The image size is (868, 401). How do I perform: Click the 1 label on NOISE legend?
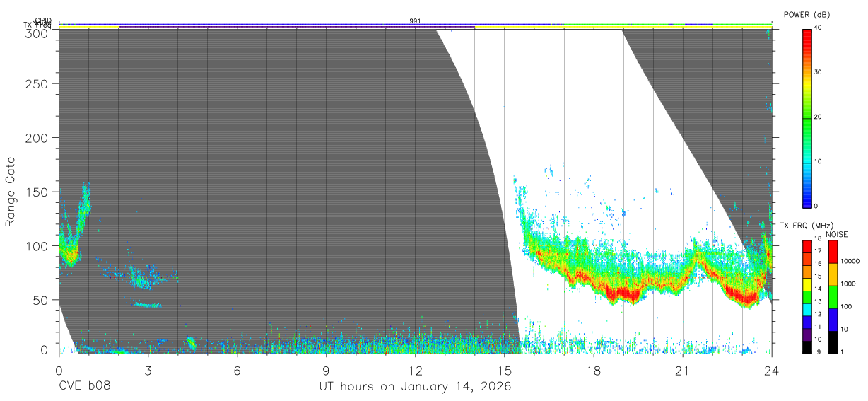[842, 351]
